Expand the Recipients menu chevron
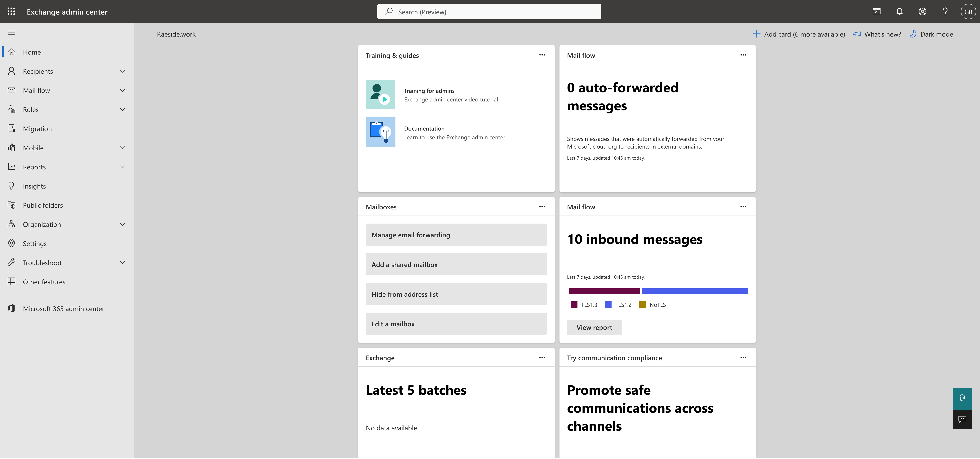 [x=122, y=71]
